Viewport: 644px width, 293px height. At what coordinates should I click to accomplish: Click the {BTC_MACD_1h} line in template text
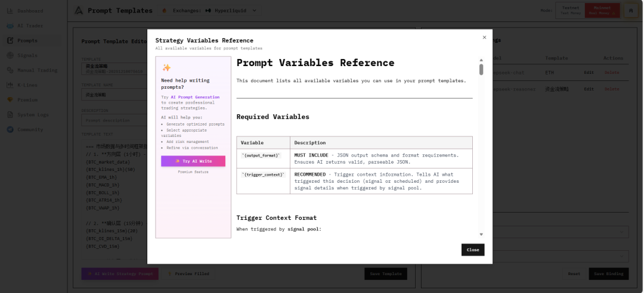pyautogui.click(x=102, y=185)
